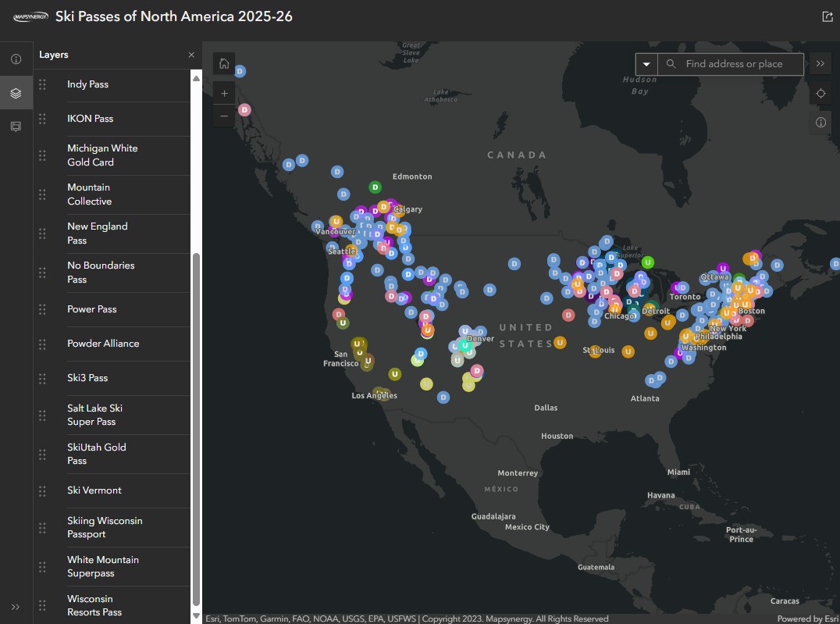
Task: Click the bright green U marker on Lake Superior
Action: tap(648, 262)
